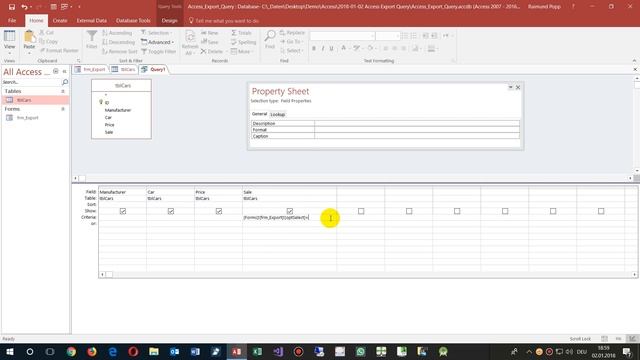Click Toggle Filter
This screenshot has height=360, width=640.
[x=158, y=51]
